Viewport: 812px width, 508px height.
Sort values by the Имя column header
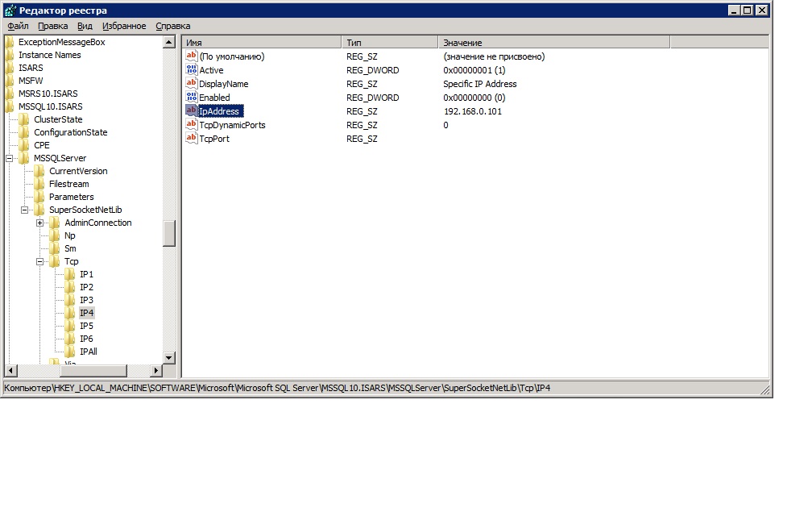(262, 43)
